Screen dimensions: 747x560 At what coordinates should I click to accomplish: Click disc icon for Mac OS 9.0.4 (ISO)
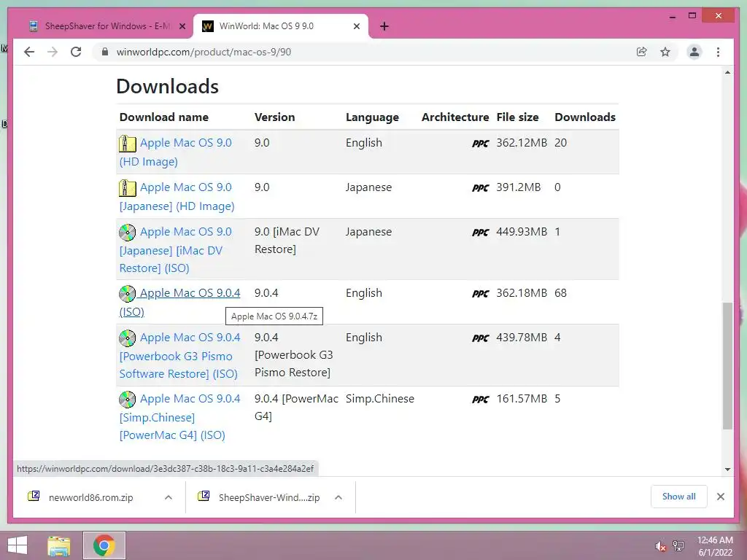coord(127,294)
